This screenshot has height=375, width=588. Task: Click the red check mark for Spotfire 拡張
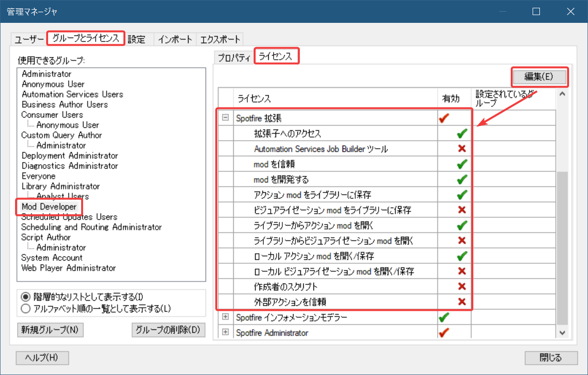444,118
